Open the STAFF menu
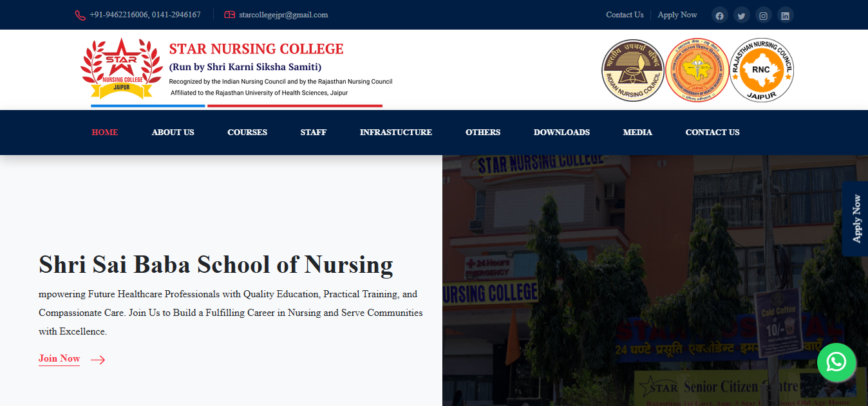This screenshot has height=406, width=868. 314,132
